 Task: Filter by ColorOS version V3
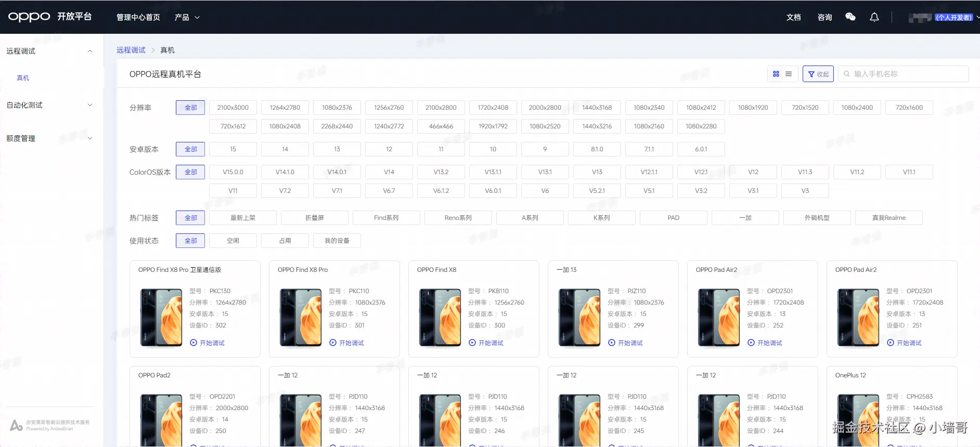805,191
